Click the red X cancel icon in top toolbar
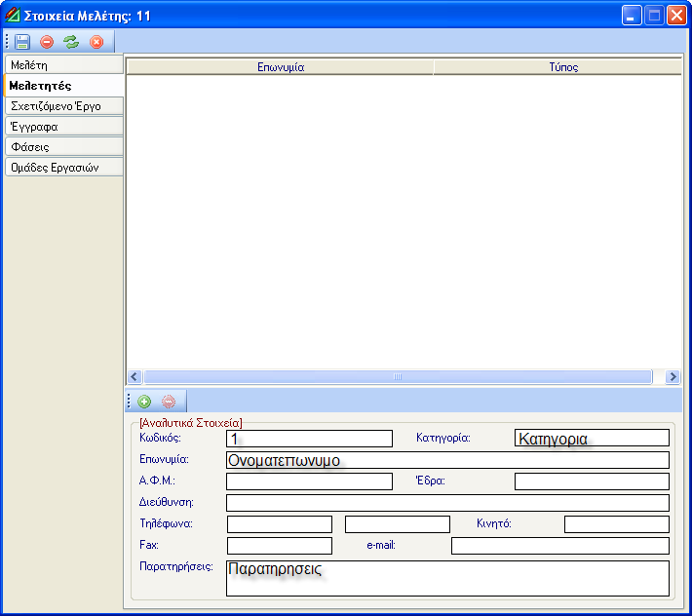Screen dimensions: 692x616 pos(96,42)
